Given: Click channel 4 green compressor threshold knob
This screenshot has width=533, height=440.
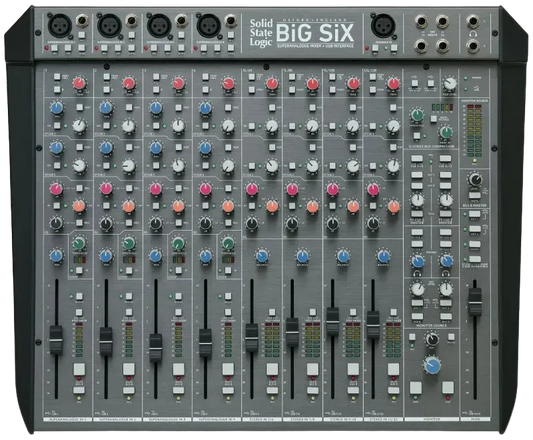Looking at the screenshot, I should 228,243.
